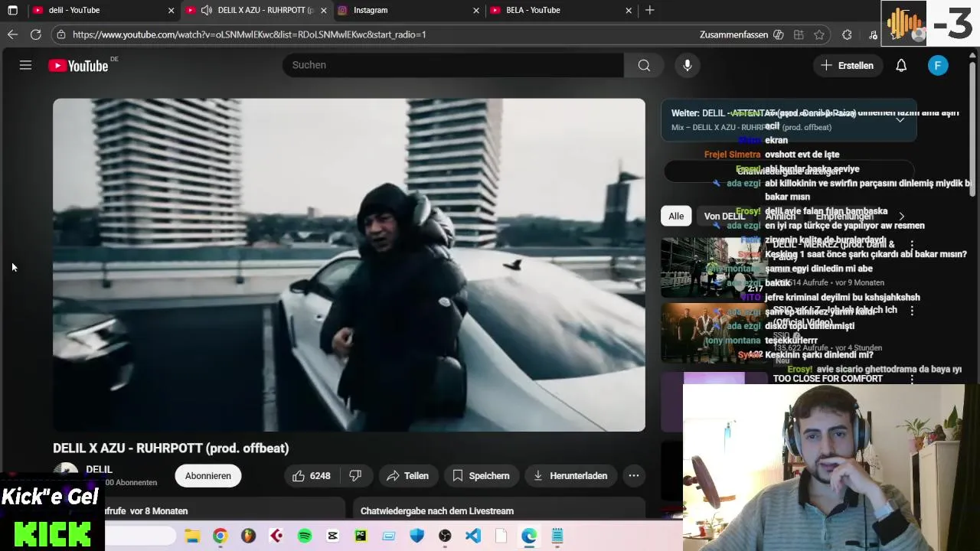Open FL Studio from the taskbar
Image resolution: width=980 pixels, height=551 pixels.
tap(248, 536)
